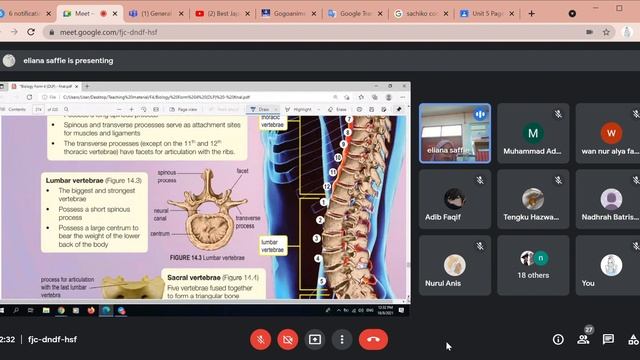This screenshot has width=640, height=360.
Task: Click your own tile labeled You
Action: [608, 265]
